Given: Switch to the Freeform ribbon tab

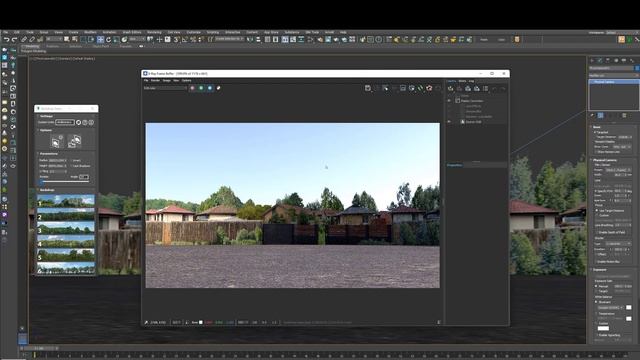Looking at the screenshot, I should [53, 47].
